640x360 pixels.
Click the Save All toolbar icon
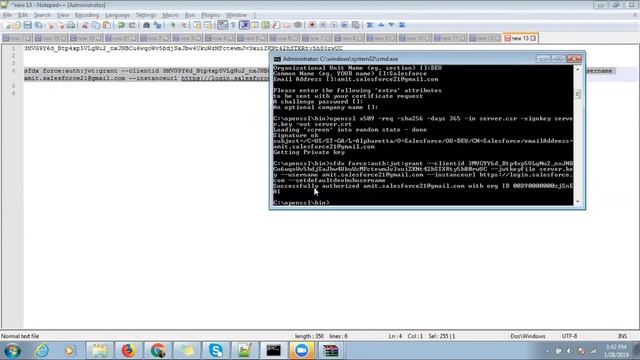(38, 25)
